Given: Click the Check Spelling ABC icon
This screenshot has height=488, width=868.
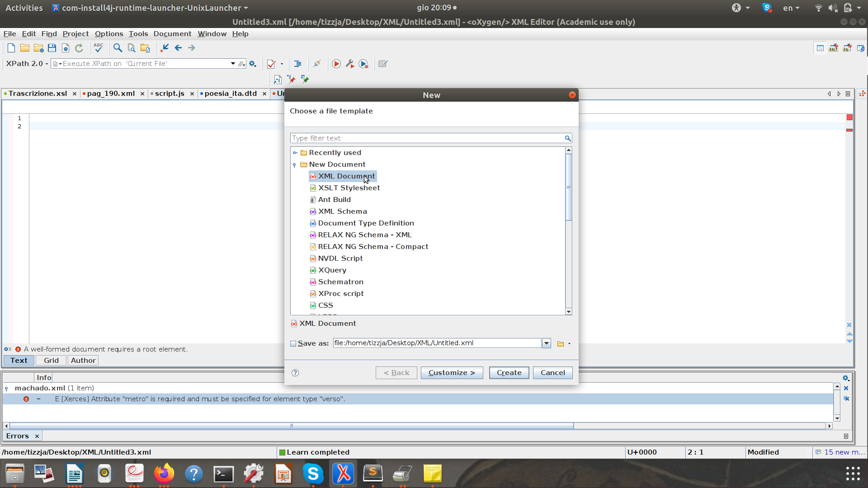Looking at the screenshot, I should point(99,47).
